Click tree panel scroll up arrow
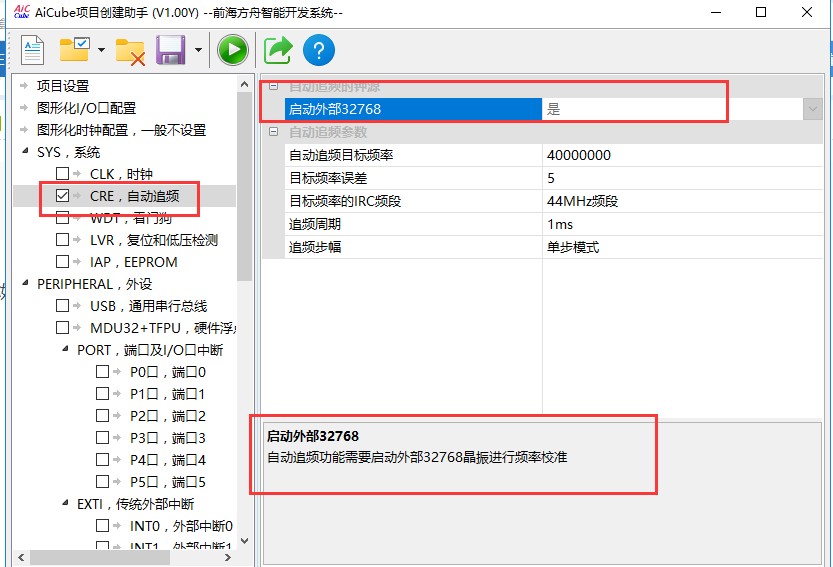 [x=244, y=84]
